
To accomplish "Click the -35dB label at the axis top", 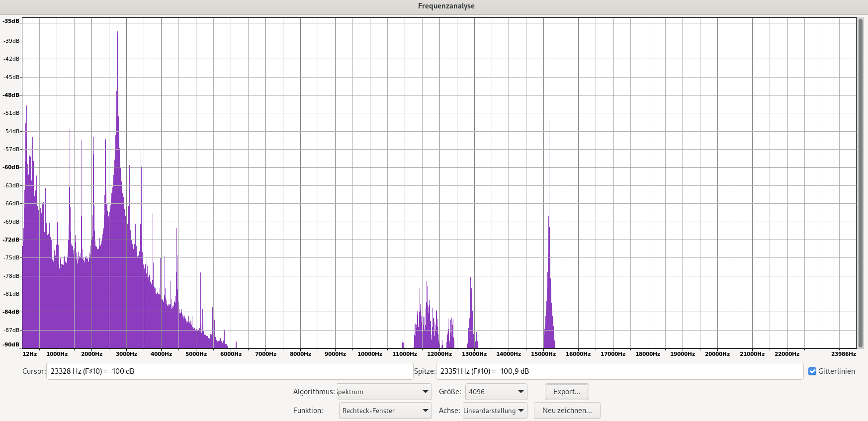I will pos(11,21).
